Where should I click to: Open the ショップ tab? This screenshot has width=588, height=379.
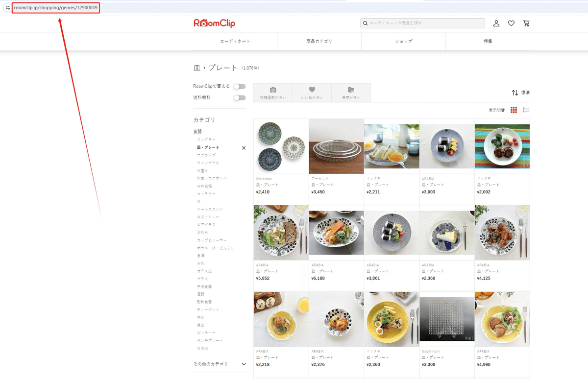point(404,41)
